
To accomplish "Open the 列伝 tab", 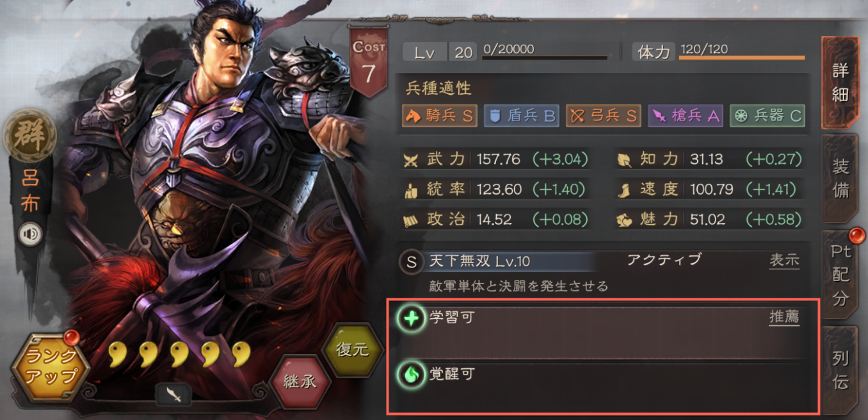I will point(840,370).
